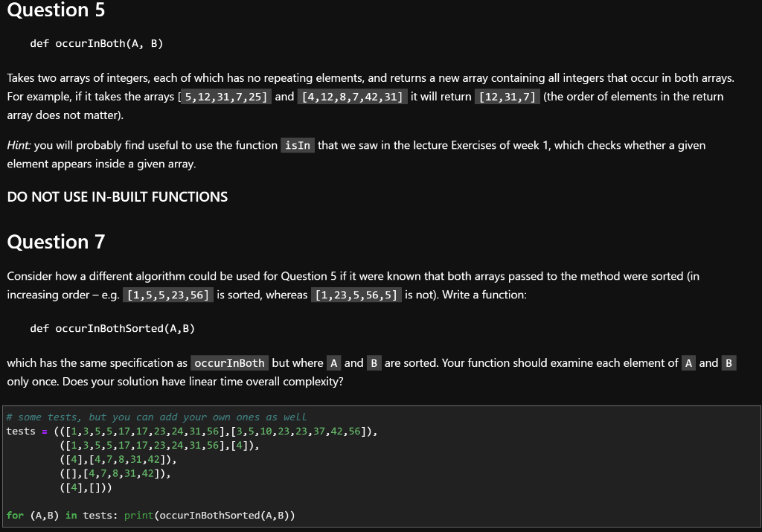Click the return value [12,31,7]
This screenshot has width=762, height=532.
pyautogui.click(x=506, y=96)
